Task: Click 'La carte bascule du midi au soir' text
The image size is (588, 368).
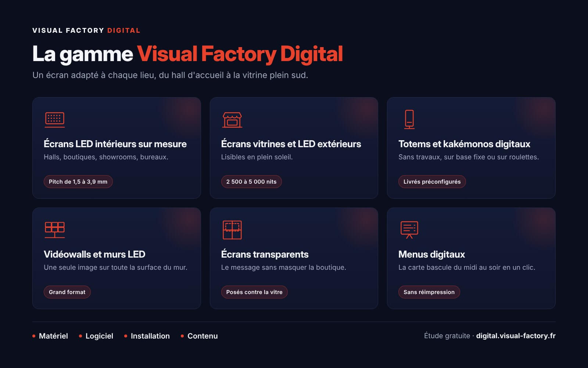Action: [x=467, y=268]
